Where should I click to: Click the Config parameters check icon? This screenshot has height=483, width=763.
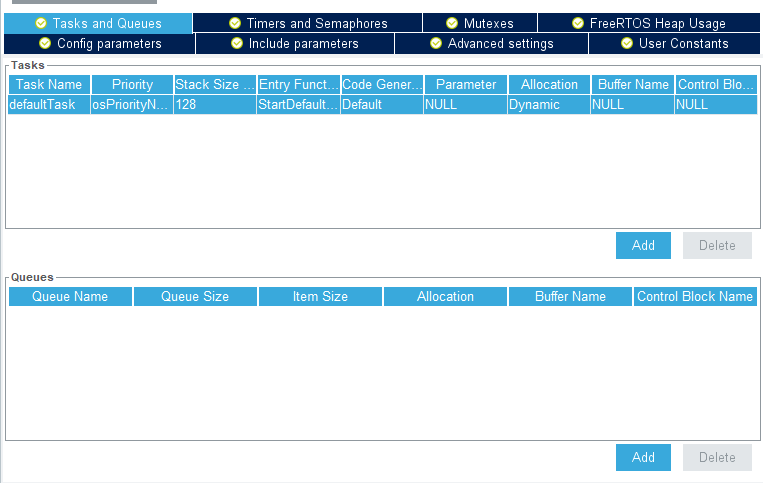point(45,43)
